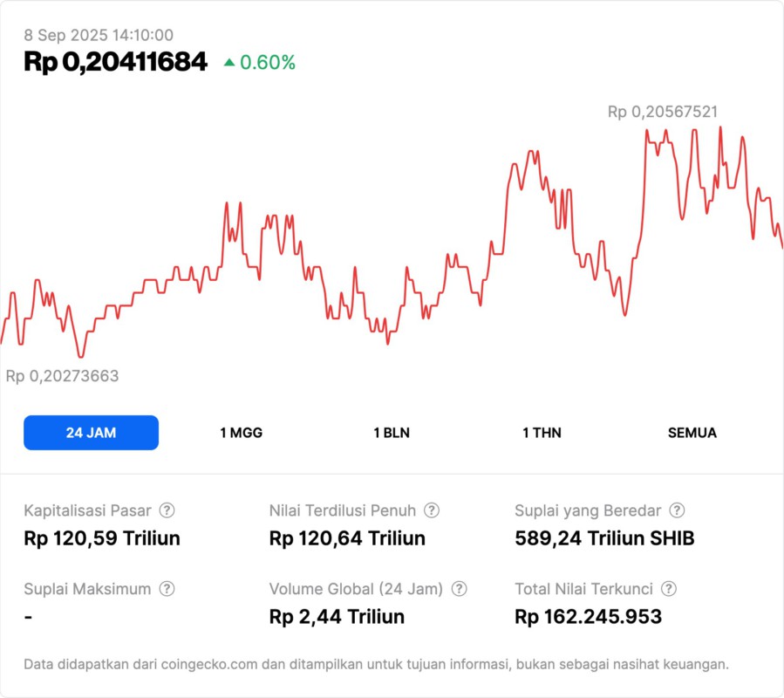This screenshot has width=784, height=698.
Task: Switch chart to 1 BLN range
Action: (392, 433)
